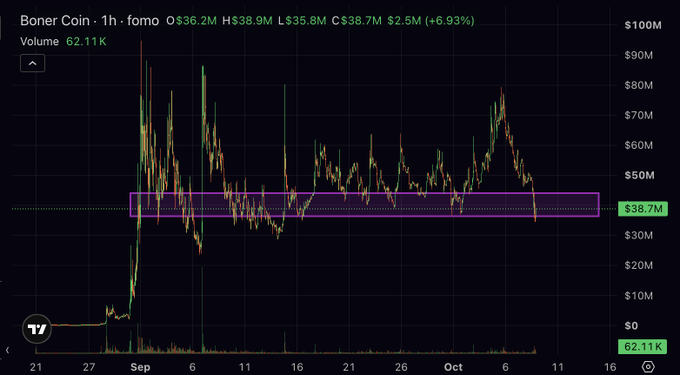The width and height of the screenshot is (680, 375).
Task: Click the $60M price axis label
Action: pos(639,145)
